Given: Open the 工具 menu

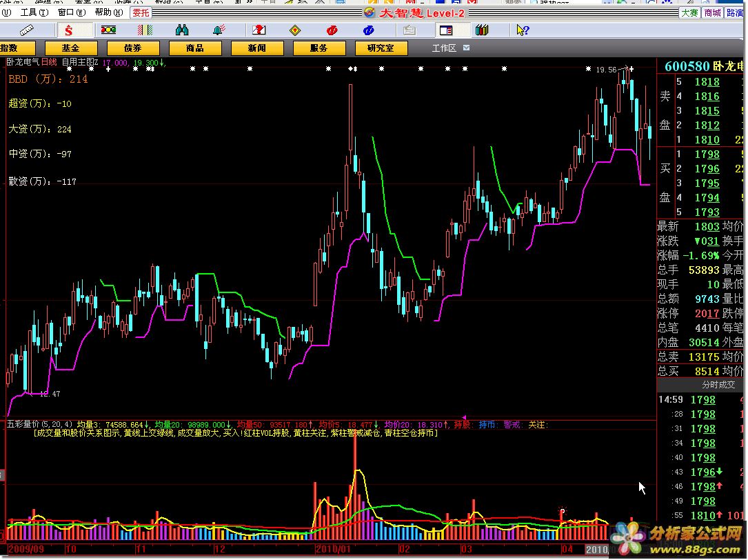Looking at the screenshot, I should point(34,12).
